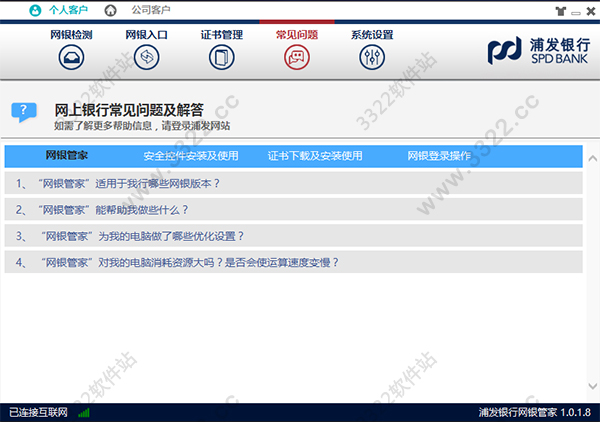Open the 网银入口 circular arrows icon
Viewport: 600px width, 422px height.
147,57
